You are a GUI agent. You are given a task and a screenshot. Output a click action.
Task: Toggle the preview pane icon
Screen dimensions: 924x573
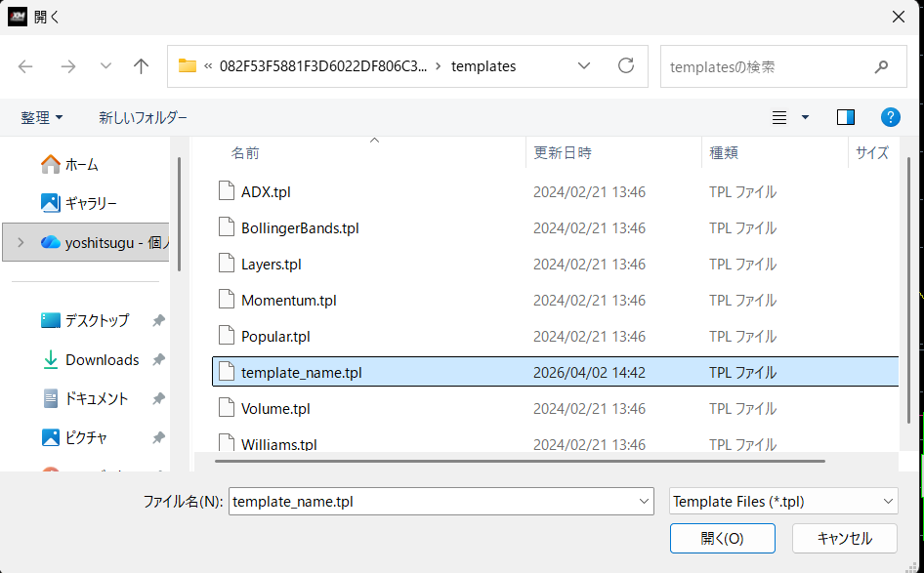point(844,116)
